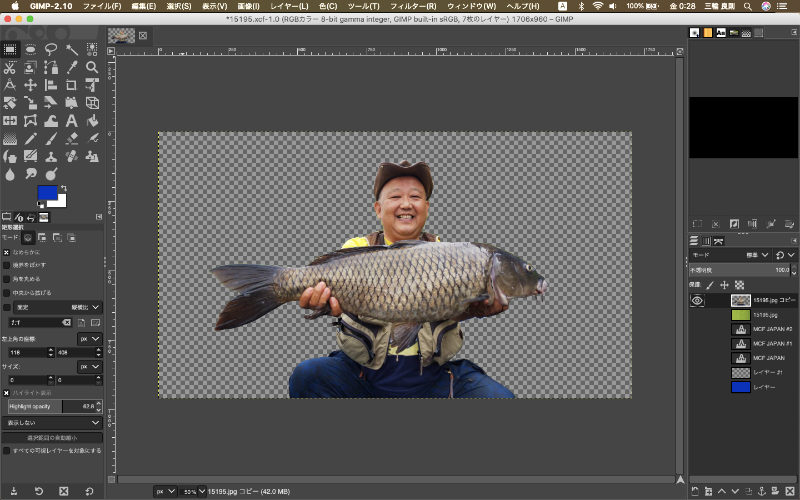Click the blue foreground color swatch
The height and width of the screenshot is (500, 800).
coord(47,192)
